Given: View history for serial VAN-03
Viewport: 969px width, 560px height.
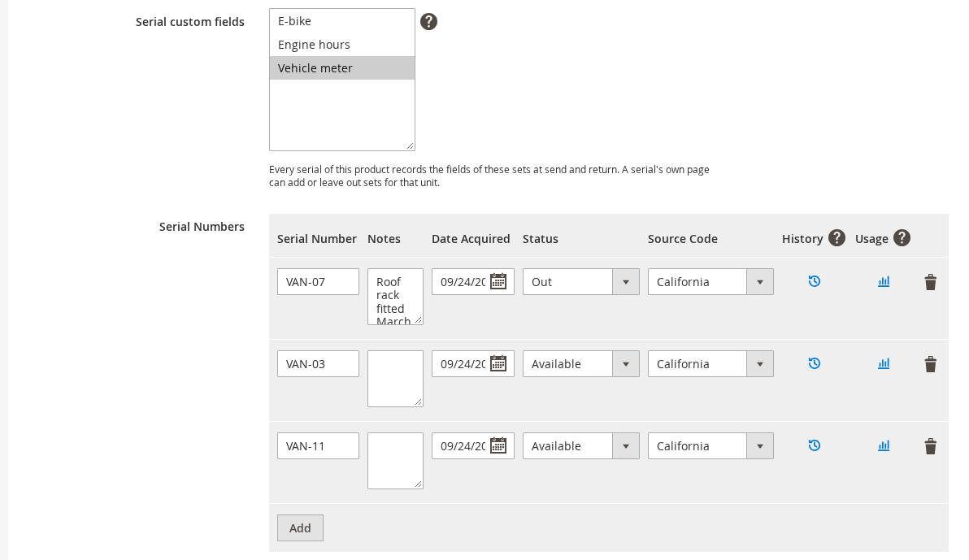Looking at the screenshot, I should [x=815, y=363].
